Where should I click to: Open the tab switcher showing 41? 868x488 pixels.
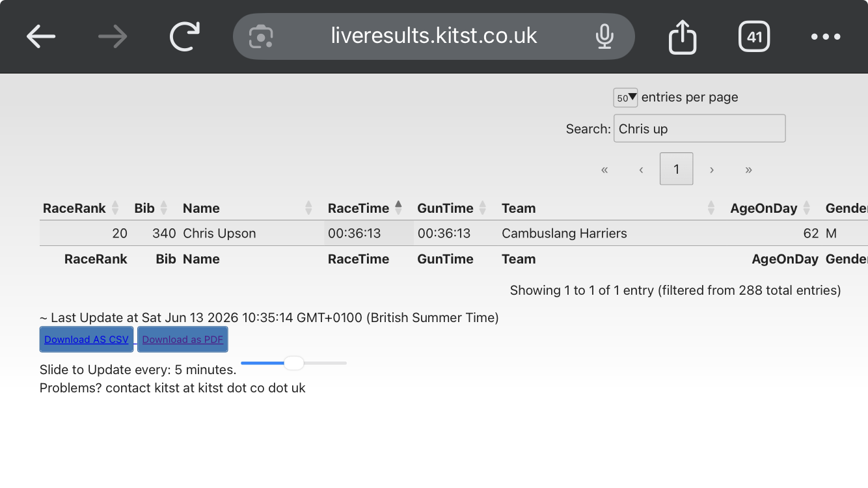click(x=754, y=36)
